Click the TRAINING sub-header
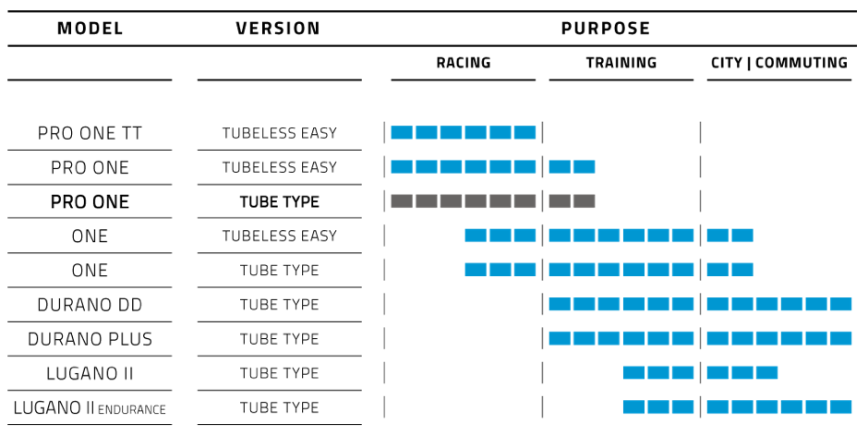868x436 pixels. [621, 64]
